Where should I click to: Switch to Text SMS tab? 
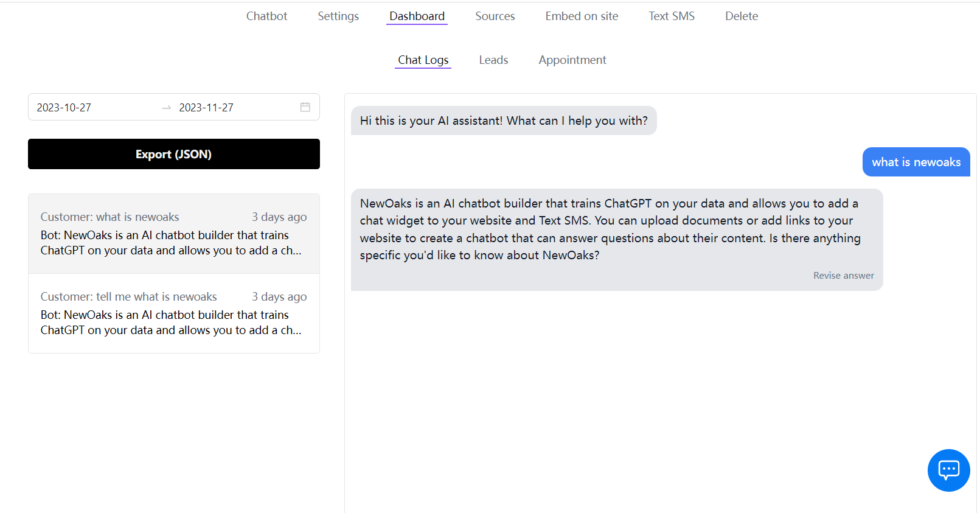(672, 16)
